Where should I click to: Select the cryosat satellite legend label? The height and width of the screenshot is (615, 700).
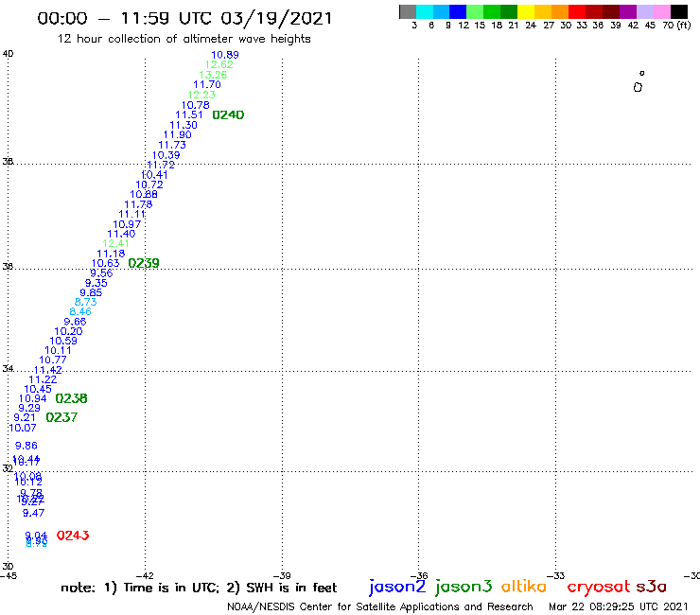pyautogui.click(x=598, y=587)
